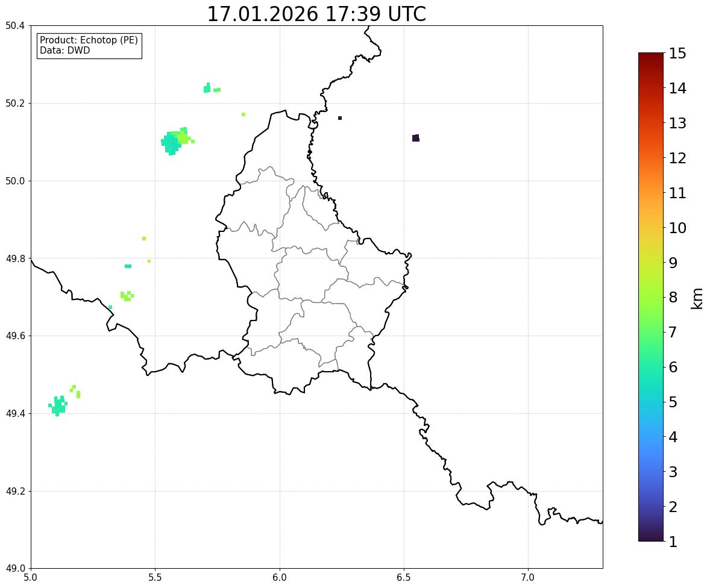Screen dimensions: 710x588
Task: Click the 'Product: Echotop (PE)' legend line
Action: point(89,40)
